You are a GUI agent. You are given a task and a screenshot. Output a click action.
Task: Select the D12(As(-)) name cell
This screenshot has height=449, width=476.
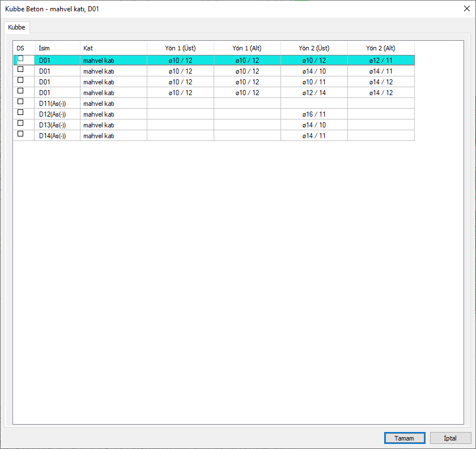click(57, 114)
